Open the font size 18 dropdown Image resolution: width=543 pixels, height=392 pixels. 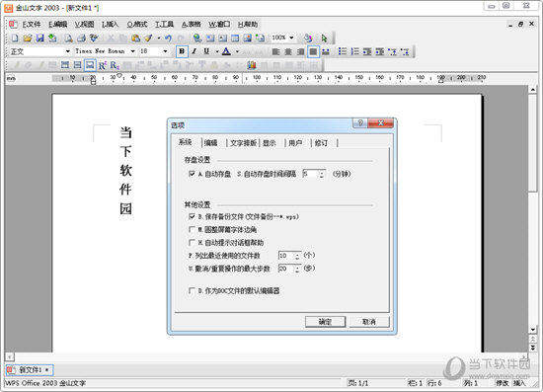166,51
